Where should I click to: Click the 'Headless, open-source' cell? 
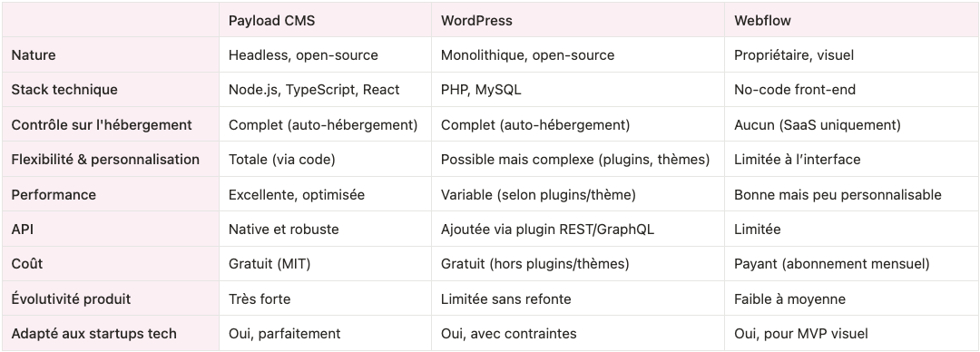pos(325,55)
